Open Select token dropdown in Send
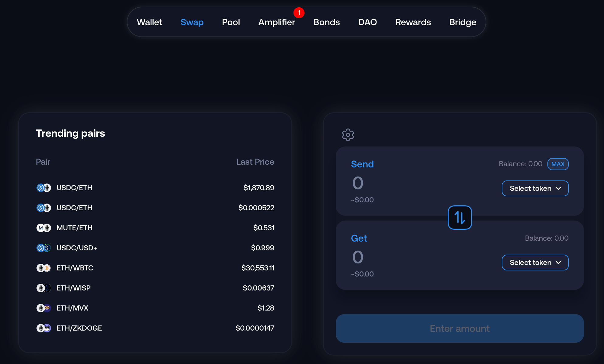Image resolution: width=604 pixels, height=364 pixels. pyautogui.click(x=535, y=188)
